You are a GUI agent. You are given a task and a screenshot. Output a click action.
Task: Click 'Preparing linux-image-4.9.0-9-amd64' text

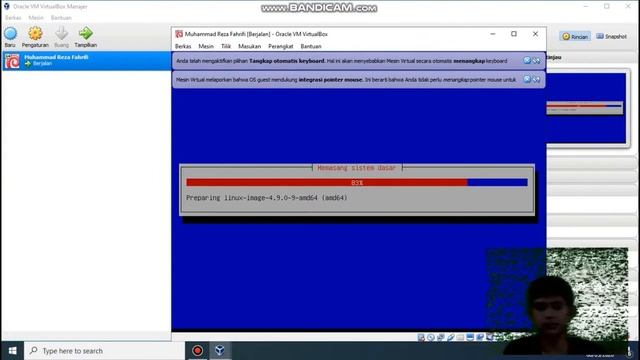coord(267,198)
